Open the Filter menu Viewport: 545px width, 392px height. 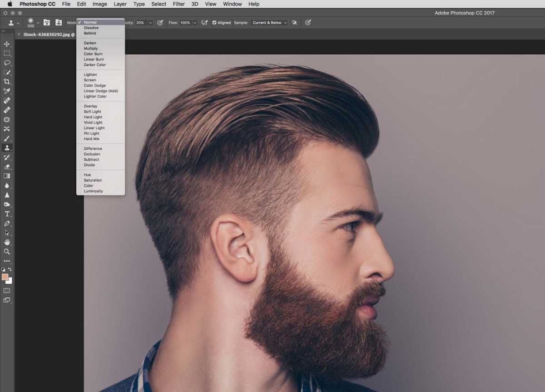(x=178, y=4)
